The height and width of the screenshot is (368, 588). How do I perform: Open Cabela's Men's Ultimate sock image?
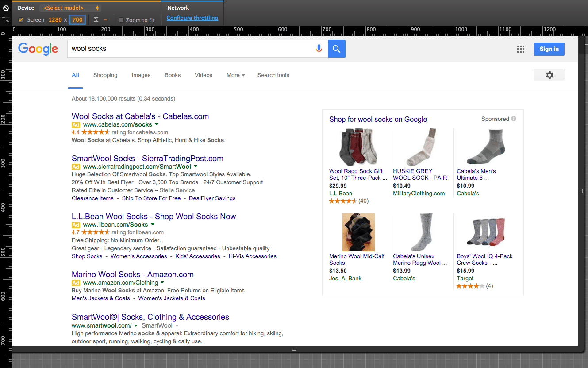click(x=485, y=147)
